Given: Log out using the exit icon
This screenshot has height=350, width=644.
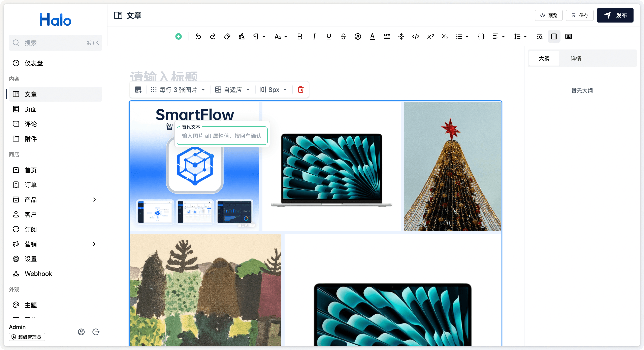Looking at the screenshot, I should coord(96,332).
